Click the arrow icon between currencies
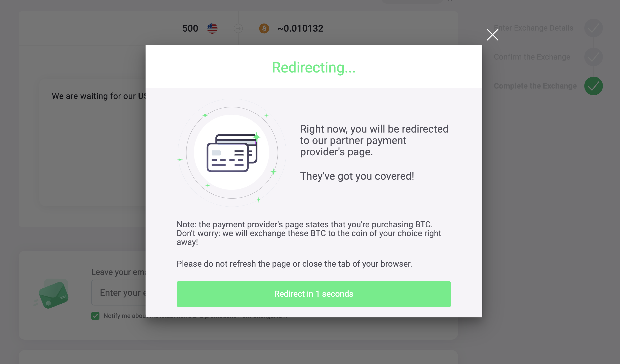 tap(238, 28)
